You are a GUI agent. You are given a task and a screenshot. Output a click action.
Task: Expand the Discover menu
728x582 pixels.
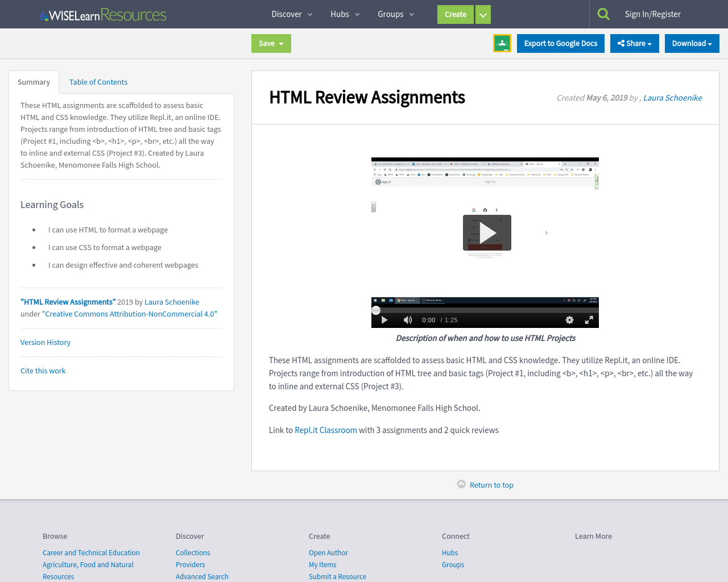point(292,14)
